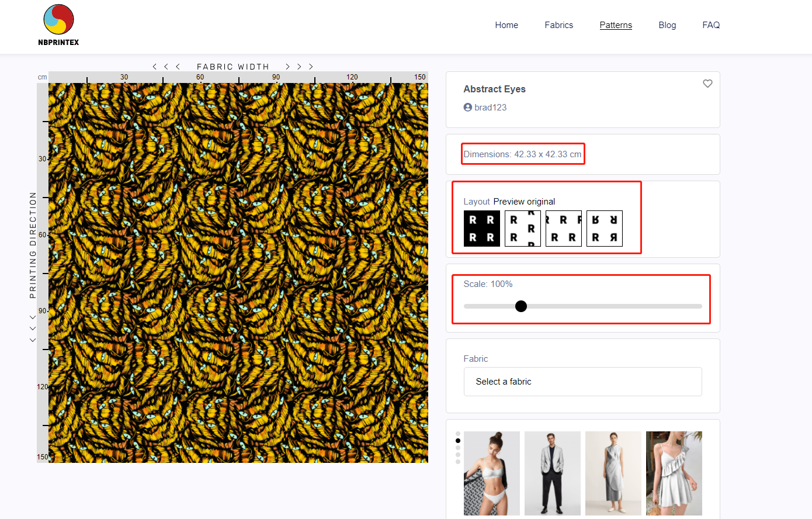Click the Scale: 100% label

pyautogui.click(x=488, y=284)
